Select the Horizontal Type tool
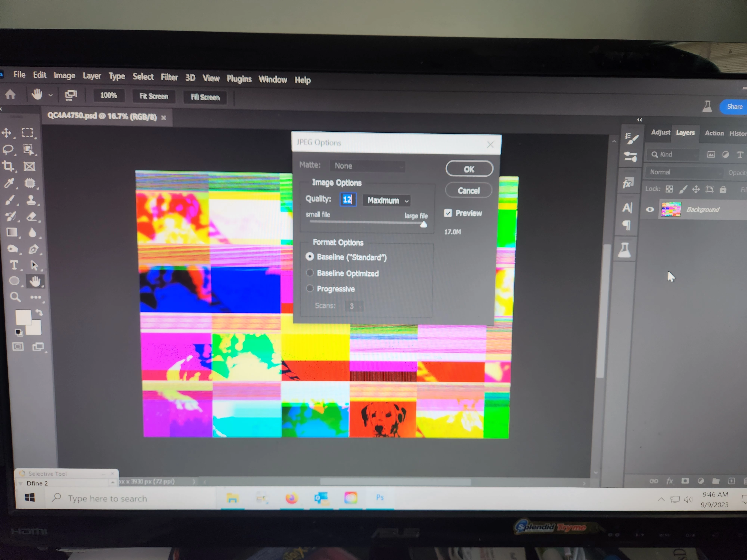The height and width of the screenshot is (560, 747). [14, 265]
